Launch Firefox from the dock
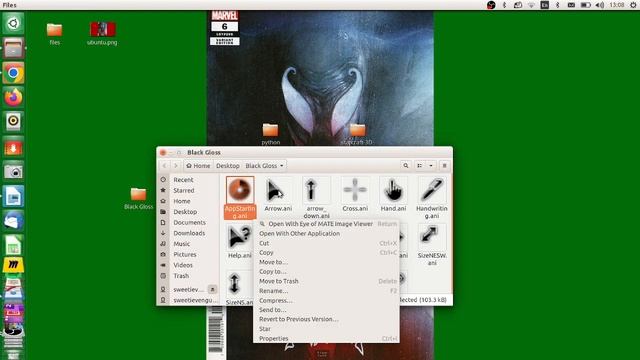Image resolution: width=640 pixels, height=360 pixels. 13,98
